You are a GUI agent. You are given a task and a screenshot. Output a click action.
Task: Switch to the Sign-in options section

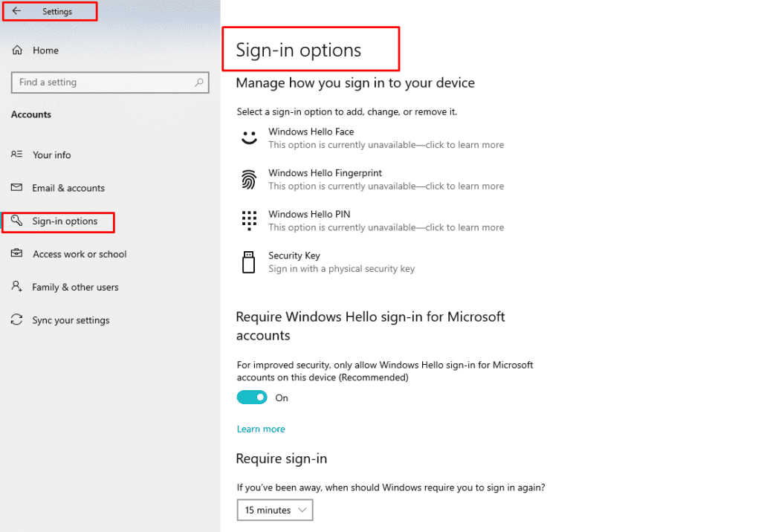tap(65, 221)
